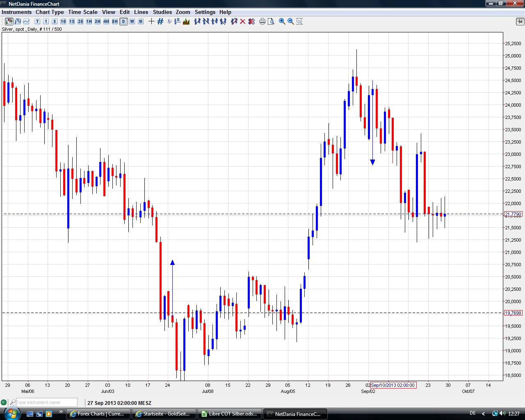Viewport: 525px width, 420px height.
Task: Select the 15-minute time scale
Action: click(x=72, y=21)
